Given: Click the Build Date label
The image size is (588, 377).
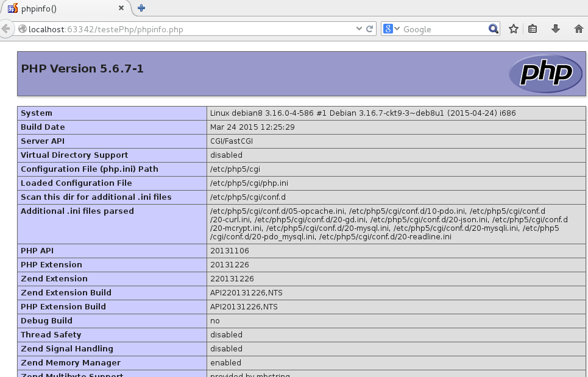Looking at the screenshot, I should 43,127.
